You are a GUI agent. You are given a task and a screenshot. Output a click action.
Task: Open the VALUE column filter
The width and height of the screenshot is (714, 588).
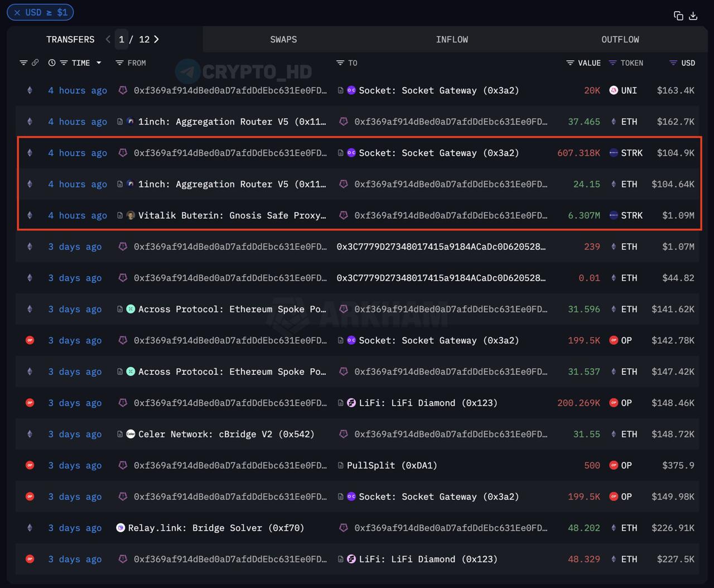570,63
